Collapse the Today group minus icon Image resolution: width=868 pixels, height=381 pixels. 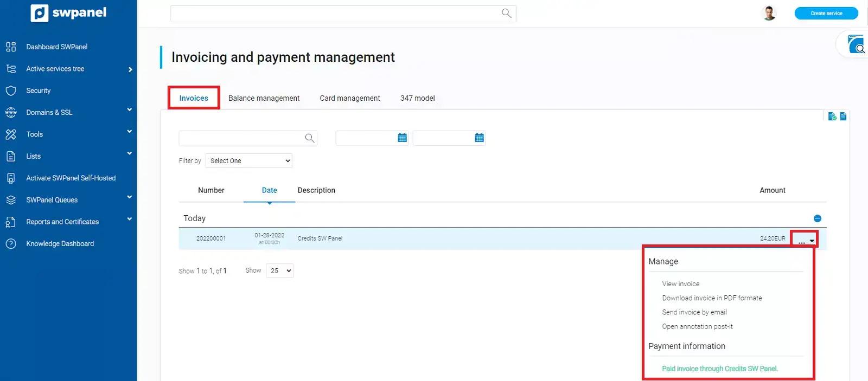coord(818,218)
